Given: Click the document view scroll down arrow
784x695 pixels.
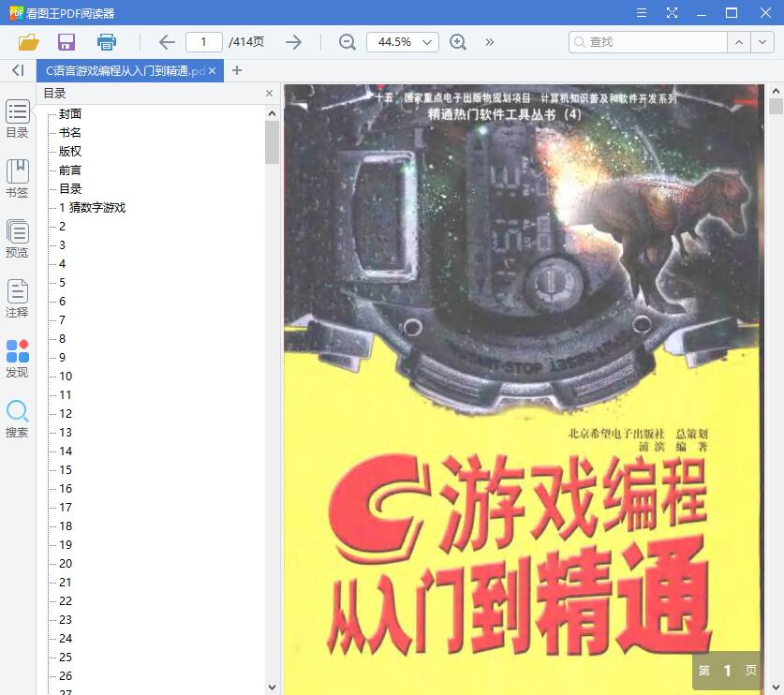Looking at the screenshot, I should [776, 688].
